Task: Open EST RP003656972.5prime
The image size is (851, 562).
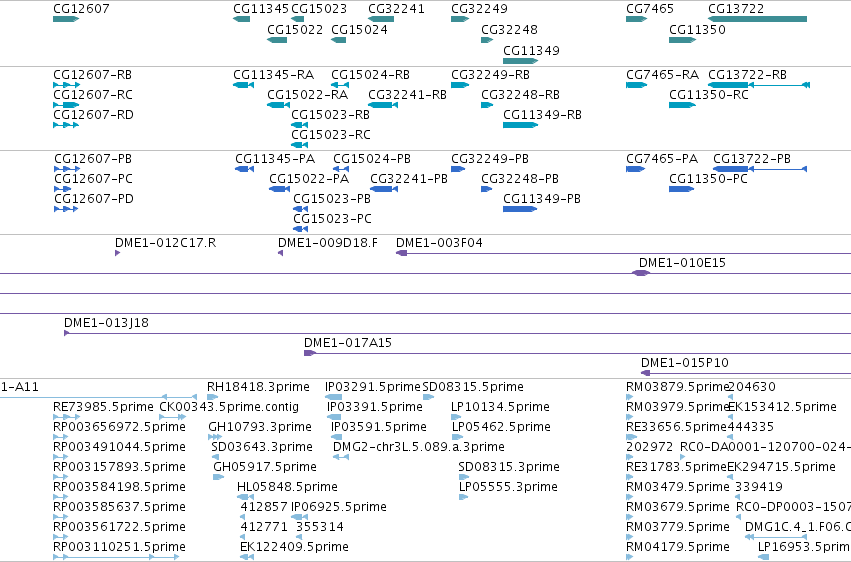Action: click(119, 427)
